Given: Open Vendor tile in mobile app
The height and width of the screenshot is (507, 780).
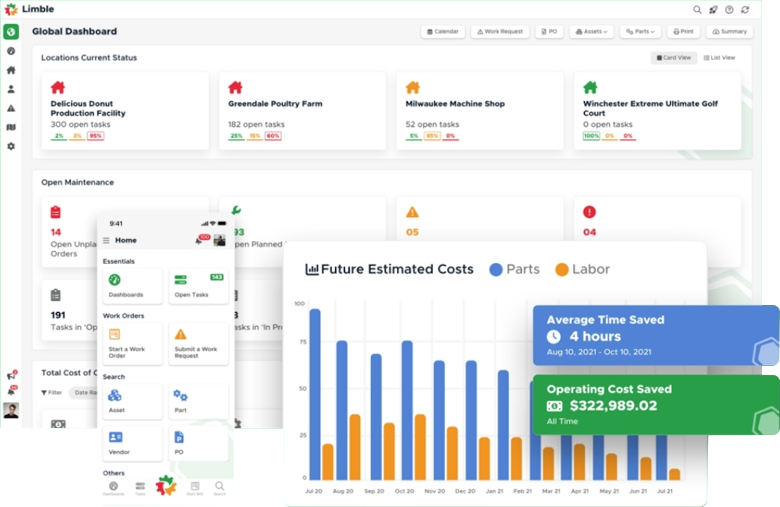Looking at the screenshot, I should [x=132, y=443].
